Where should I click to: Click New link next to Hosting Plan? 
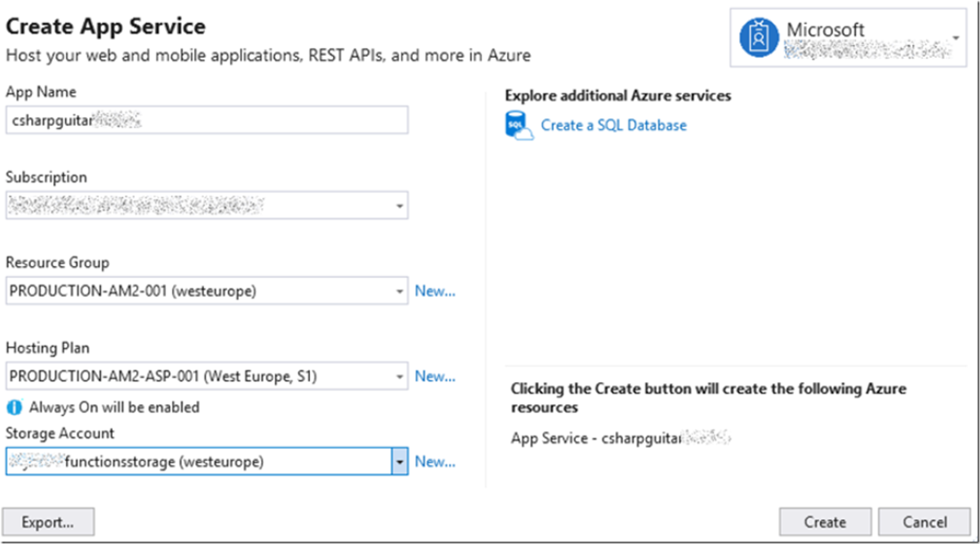pos(435,376)
